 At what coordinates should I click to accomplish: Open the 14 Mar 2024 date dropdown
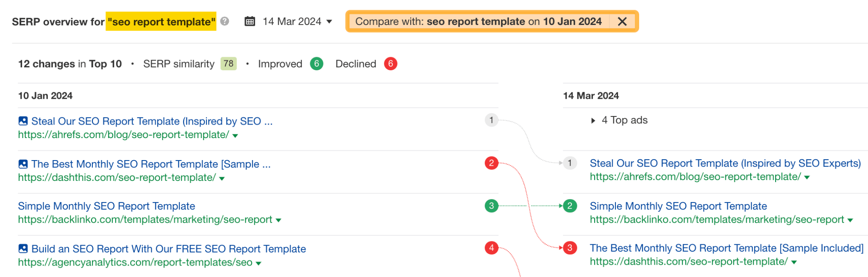(329, 21)
